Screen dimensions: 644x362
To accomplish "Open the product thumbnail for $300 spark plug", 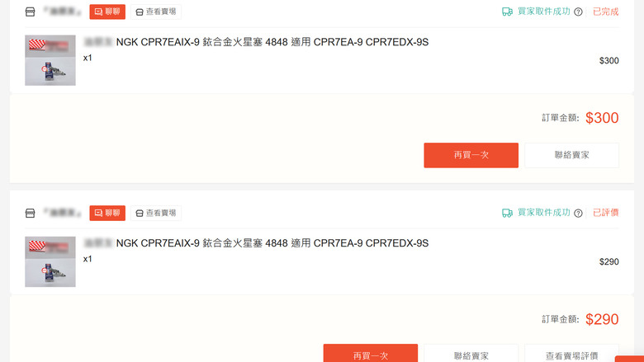I will click(50, 60).
